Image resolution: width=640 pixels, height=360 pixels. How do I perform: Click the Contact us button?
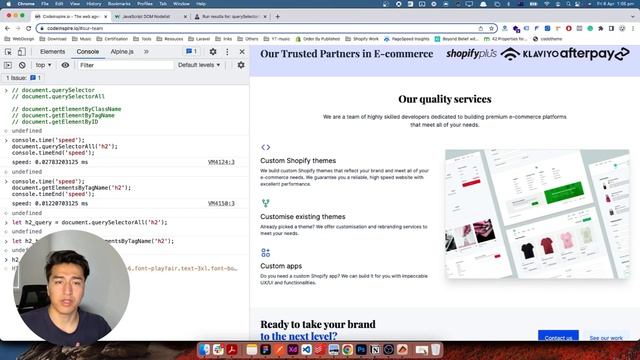(x=558, y=336)
